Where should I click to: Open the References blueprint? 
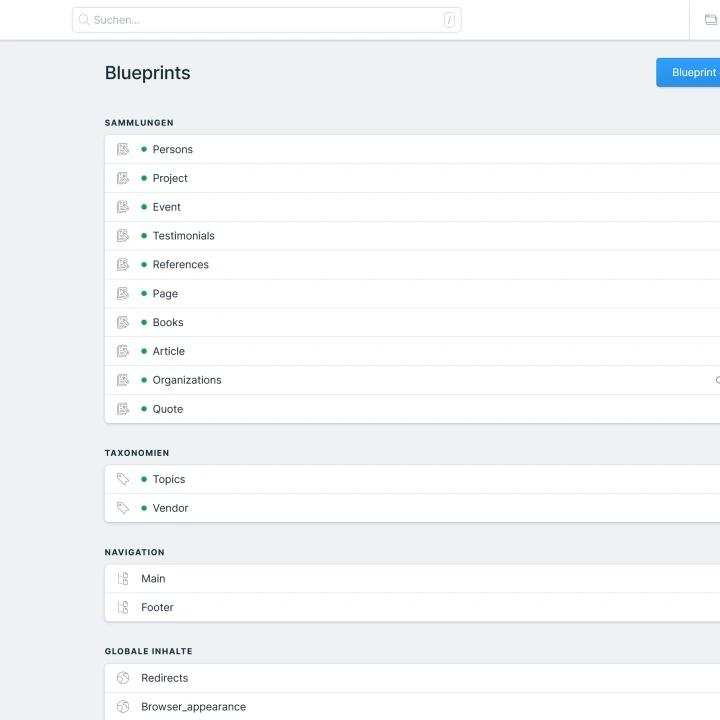point(180,264)
